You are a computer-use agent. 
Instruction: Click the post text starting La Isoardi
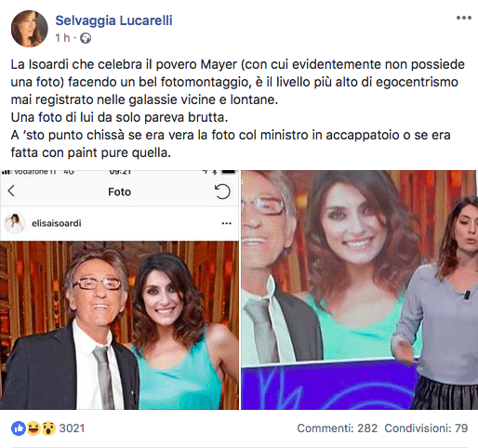(x=238, y=109)
